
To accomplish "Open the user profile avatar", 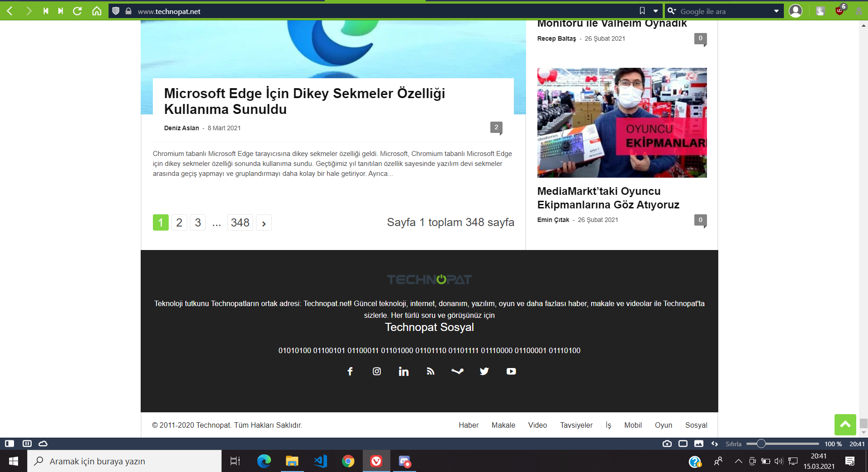I will 796,11.
